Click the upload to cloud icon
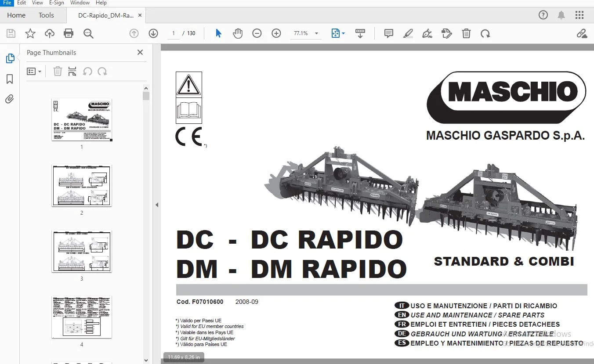The height and width of the screenshot is (364, 594). 50,33
